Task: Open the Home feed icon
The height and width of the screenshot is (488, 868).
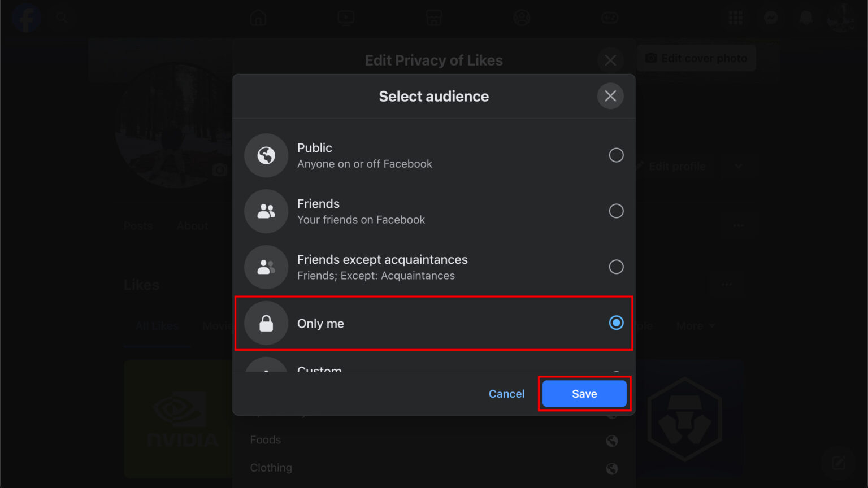Action: tap(258, 18)
